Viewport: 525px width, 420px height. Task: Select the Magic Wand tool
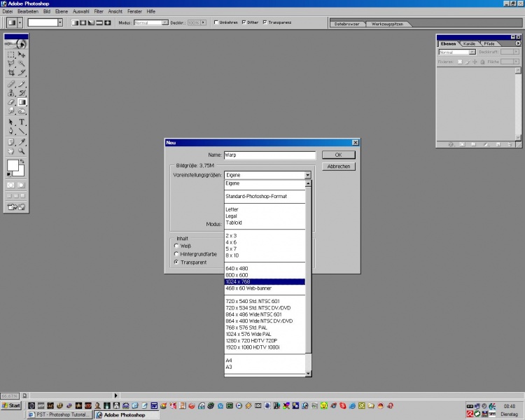point(22,63)
